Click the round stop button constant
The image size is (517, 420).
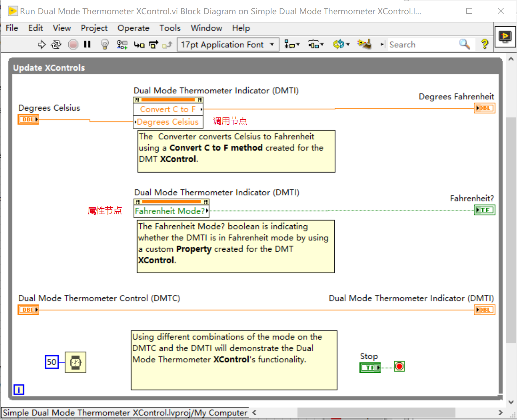coord(399,366)
